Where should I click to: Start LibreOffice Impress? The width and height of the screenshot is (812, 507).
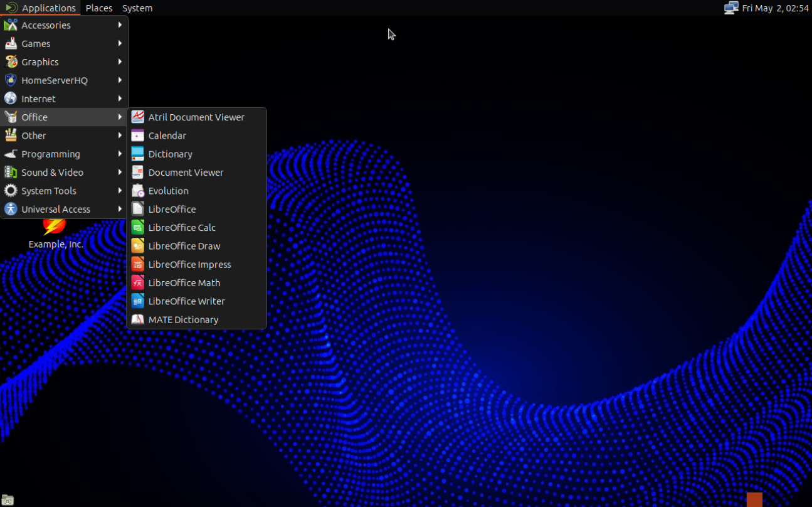189,265
